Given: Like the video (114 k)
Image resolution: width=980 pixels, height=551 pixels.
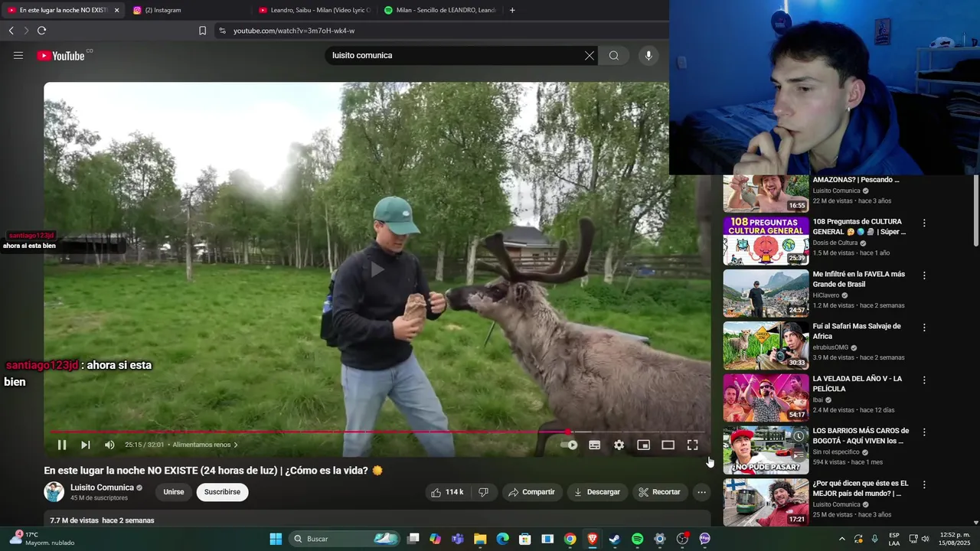Looking at the screenshot, I should 447,492.
